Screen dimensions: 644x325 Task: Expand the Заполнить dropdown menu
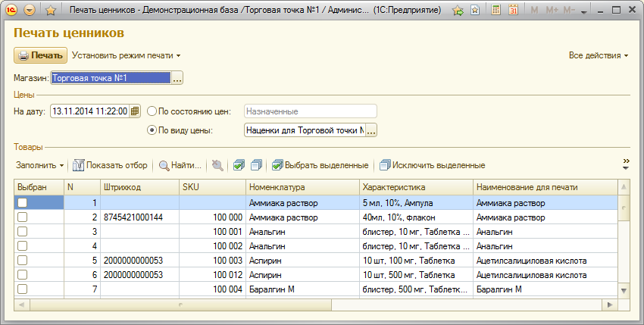[x=39, y=165]
